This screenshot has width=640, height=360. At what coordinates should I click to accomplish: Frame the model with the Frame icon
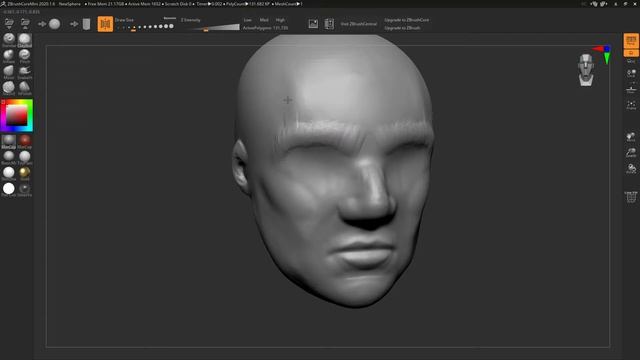tap(631, 105)
